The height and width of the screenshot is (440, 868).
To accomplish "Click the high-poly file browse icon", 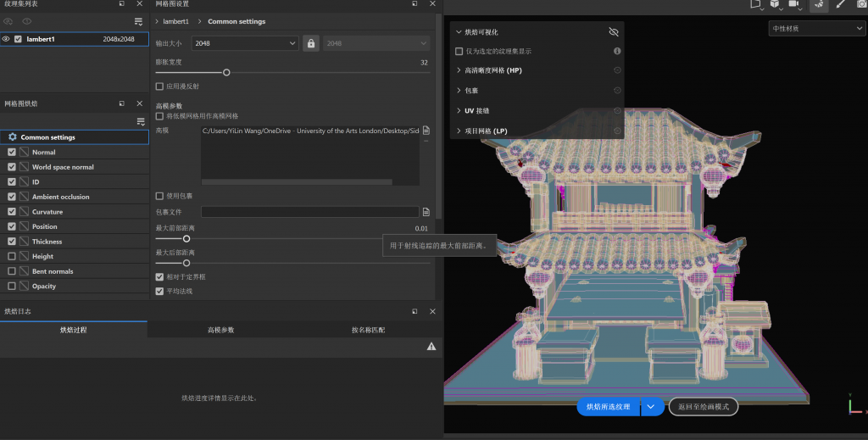I will click(426, 131).
